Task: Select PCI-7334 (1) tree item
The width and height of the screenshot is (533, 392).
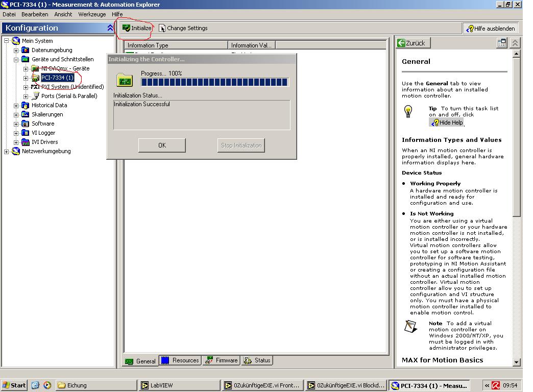Action: click(58, 78)
